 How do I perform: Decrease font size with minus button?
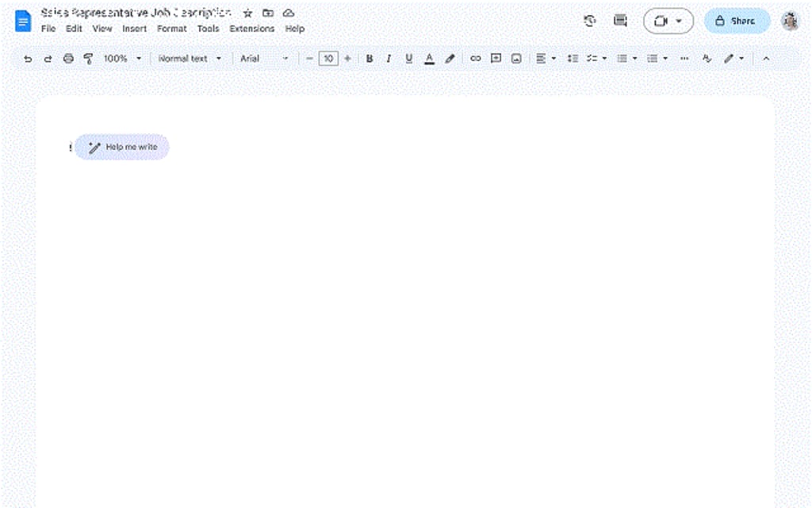[309, 59]
